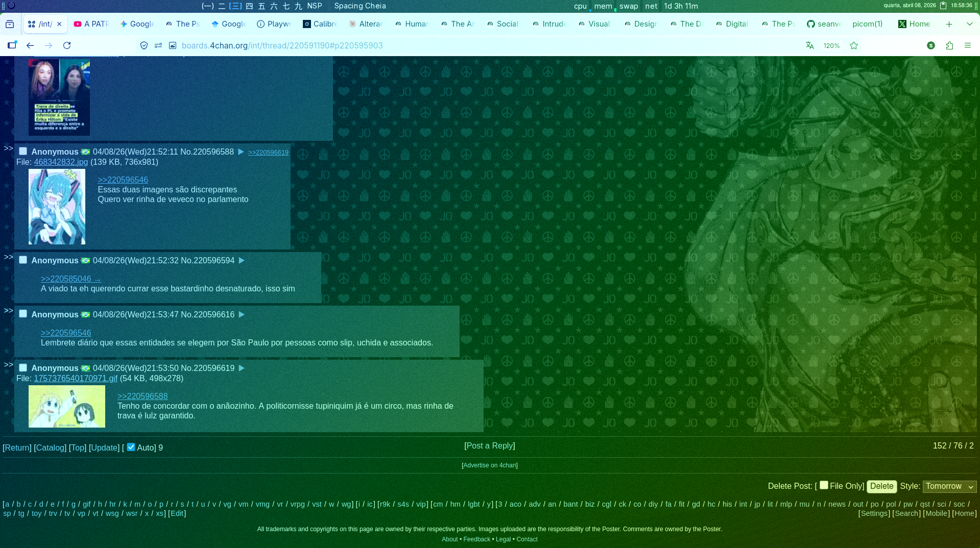
Task: Open post menu arrow for No.220596594
Action: coord(242,261)
